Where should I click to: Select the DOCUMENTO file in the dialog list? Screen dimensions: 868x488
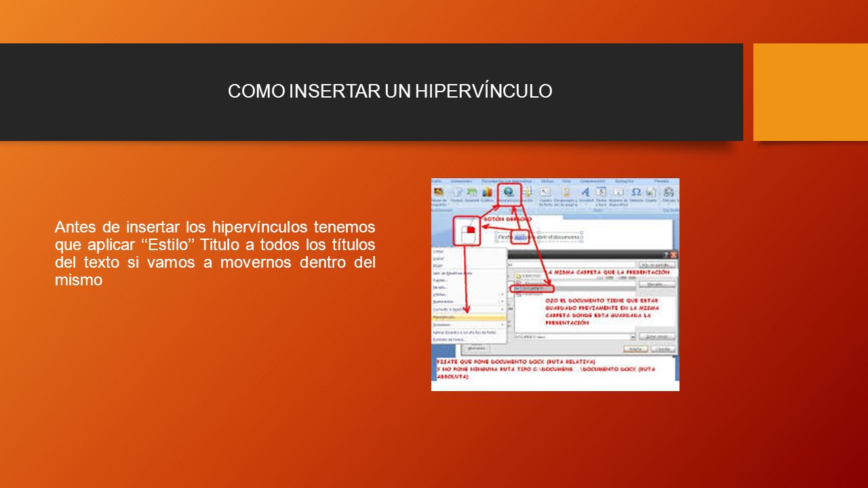click(532, 289)
